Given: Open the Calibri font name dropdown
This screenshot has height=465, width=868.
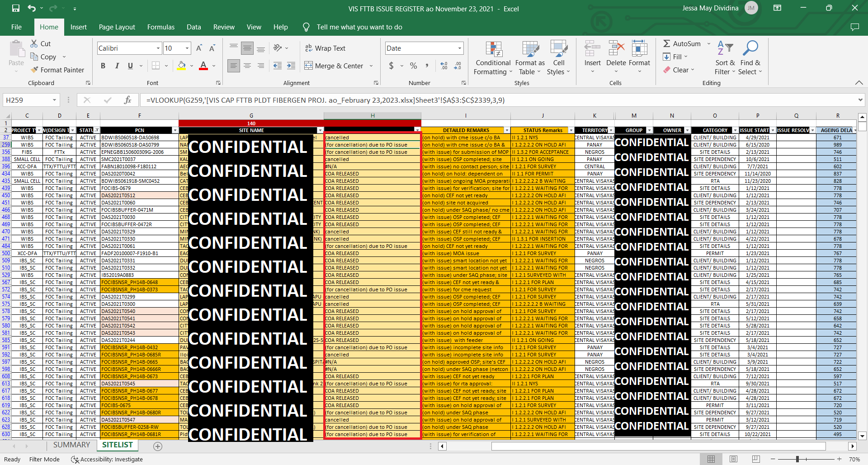Looking at the screenshot, I should tap(158, 48).
